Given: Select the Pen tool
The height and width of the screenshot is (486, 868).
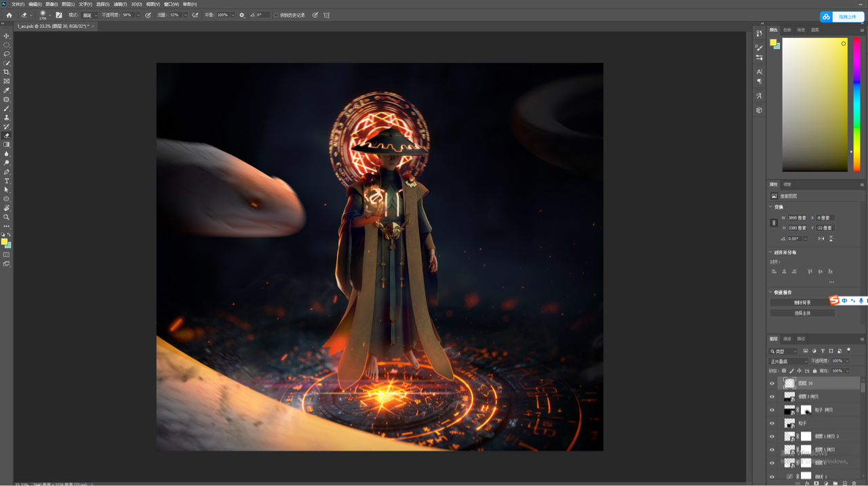Looking at the screenshot, I should (7, 171).
